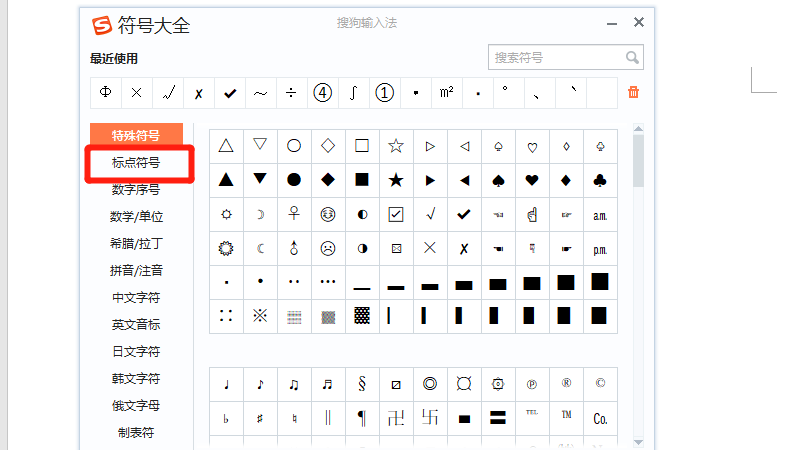The height and width of the screenshot is (450, 800).
Task: Click the search magnifier icon
Action: (x=632, y=58)
